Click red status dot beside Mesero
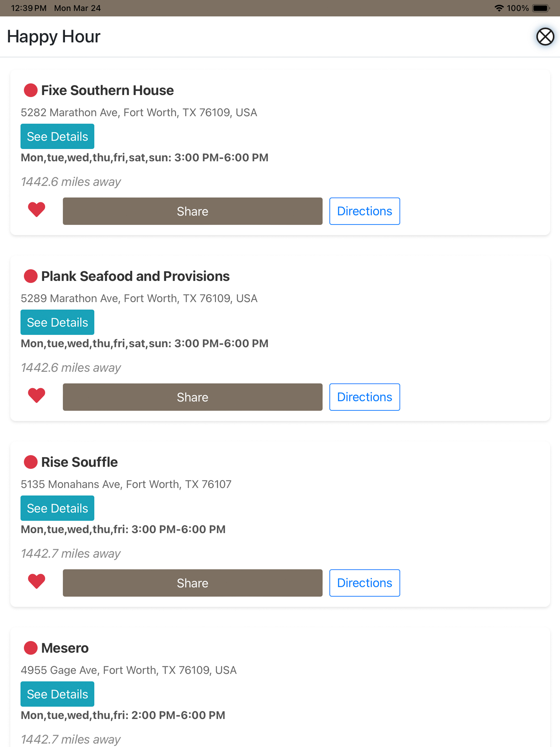This screenshot has height=747, width=560. pyautogui.click(x=30, y=648)
